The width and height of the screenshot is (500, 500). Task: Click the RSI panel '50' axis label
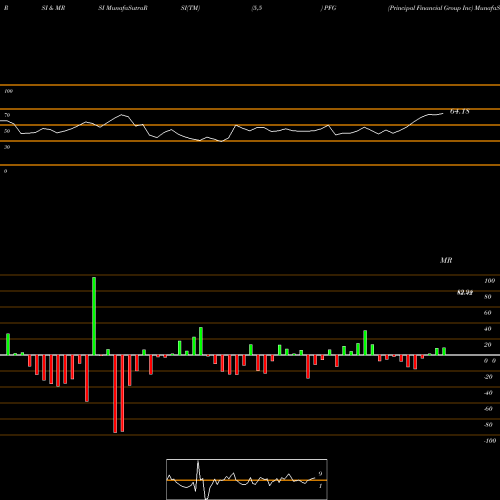coord(7,131)
